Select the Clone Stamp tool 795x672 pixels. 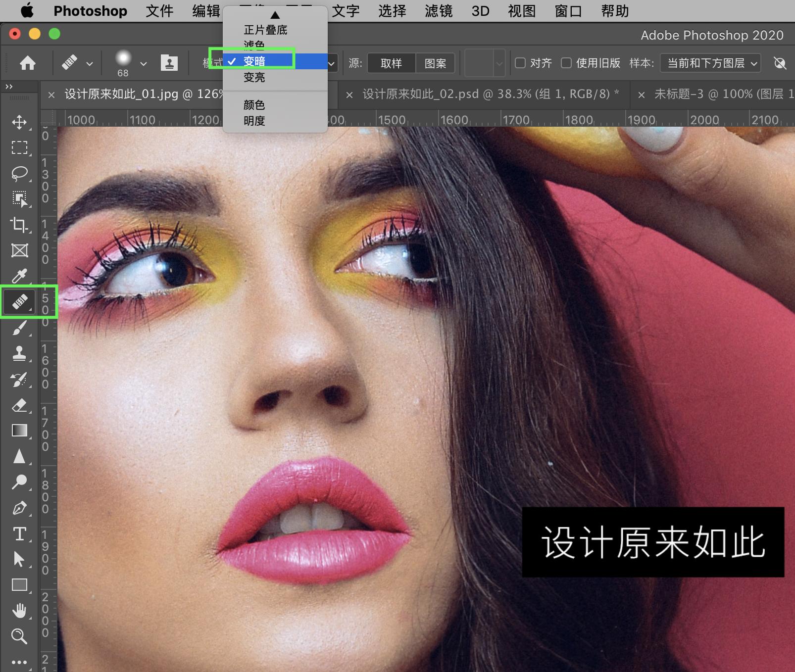pyautogui.click(x=19, y=353)
